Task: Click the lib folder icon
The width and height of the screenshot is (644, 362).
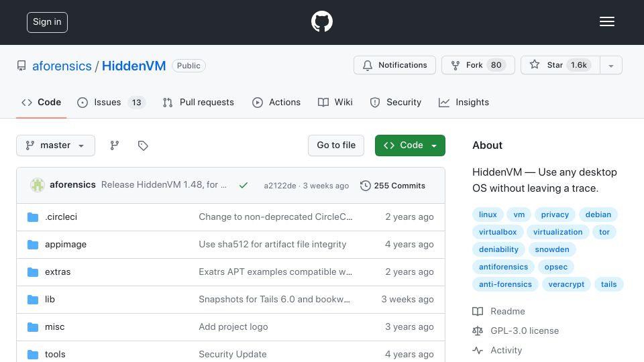Action: click(x=33, y=300)
